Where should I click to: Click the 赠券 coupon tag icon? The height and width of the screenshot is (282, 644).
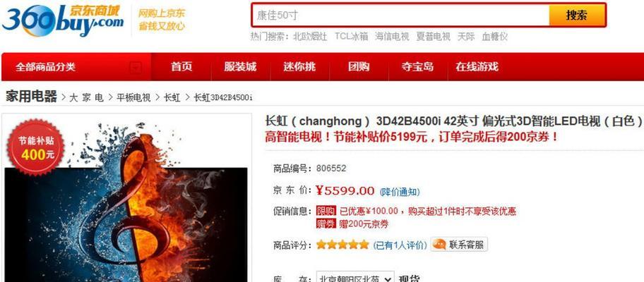[x=326, y=223]
